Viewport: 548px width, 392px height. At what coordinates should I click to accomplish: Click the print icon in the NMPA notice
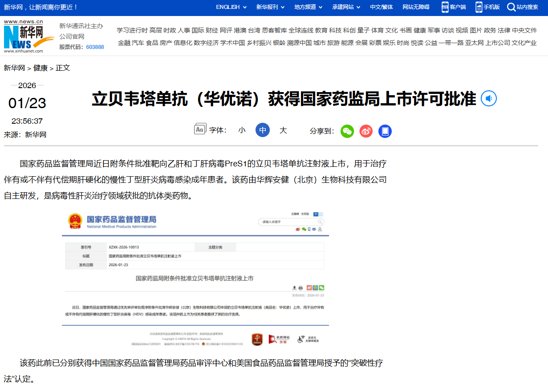pos(300,288)
